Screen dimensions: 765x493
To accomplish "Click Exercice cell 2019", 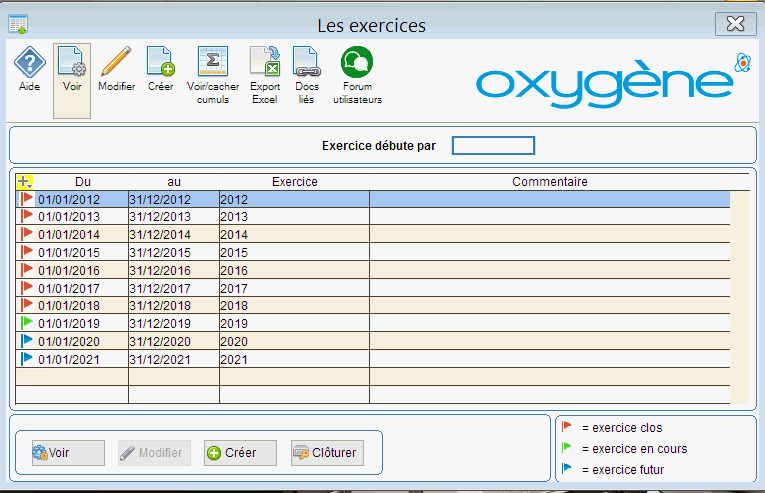I will (x=295, y=323).
